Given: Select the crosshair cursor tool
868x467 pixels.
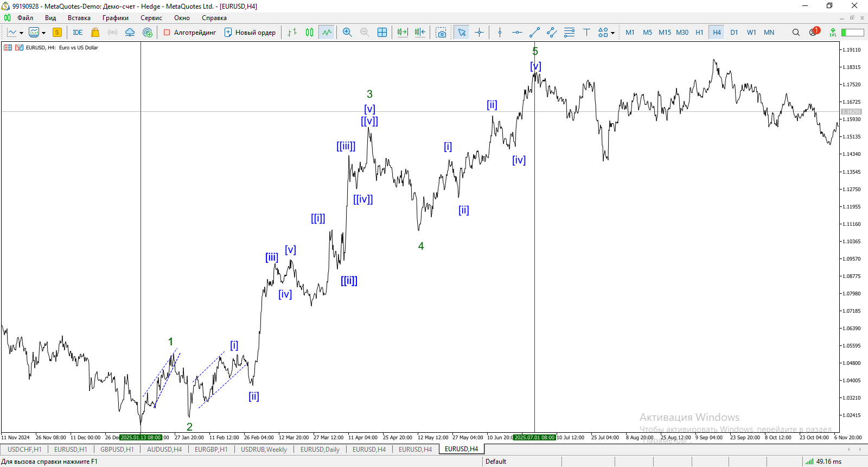Looking at the screenshot, I should tap(479, 33).
